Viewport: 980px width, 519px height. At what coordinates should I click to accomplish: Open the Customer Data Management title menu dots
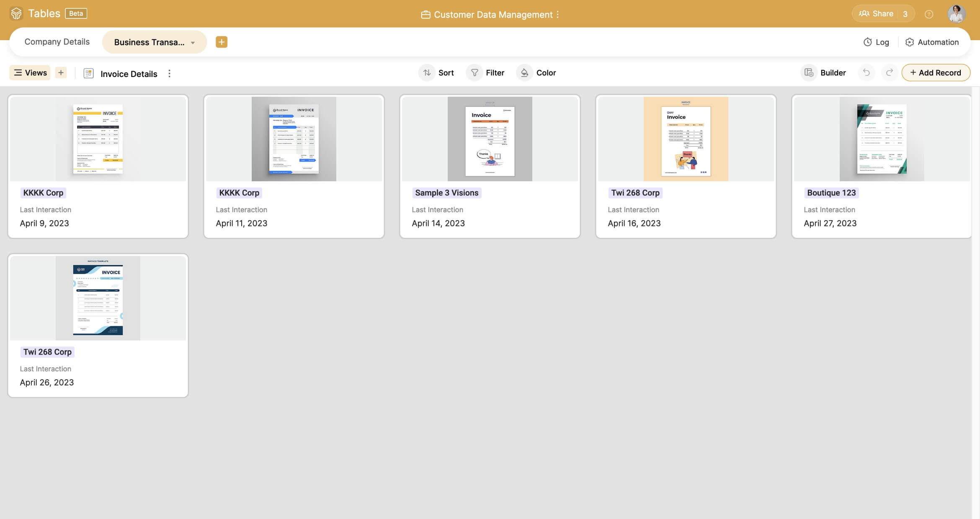click(558, 15)
